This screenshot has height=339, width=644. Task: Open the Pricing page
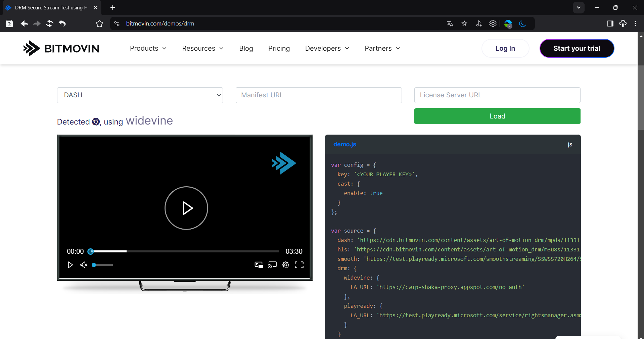279,48
